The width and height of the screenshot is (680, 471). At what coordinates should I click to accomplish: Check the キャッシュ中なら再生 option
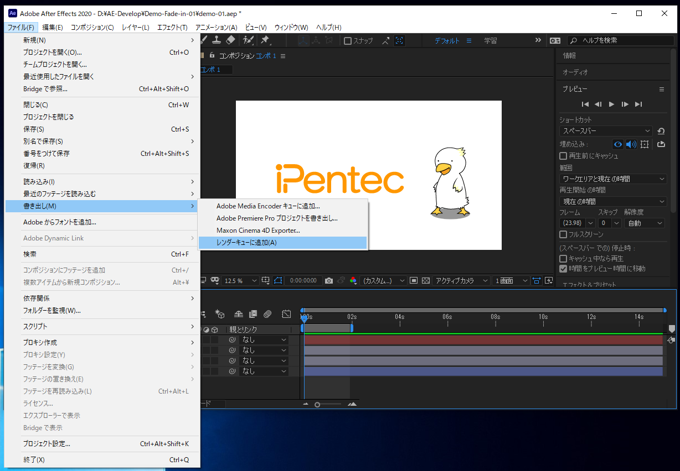pyautogui.click(x=563, y=258)
